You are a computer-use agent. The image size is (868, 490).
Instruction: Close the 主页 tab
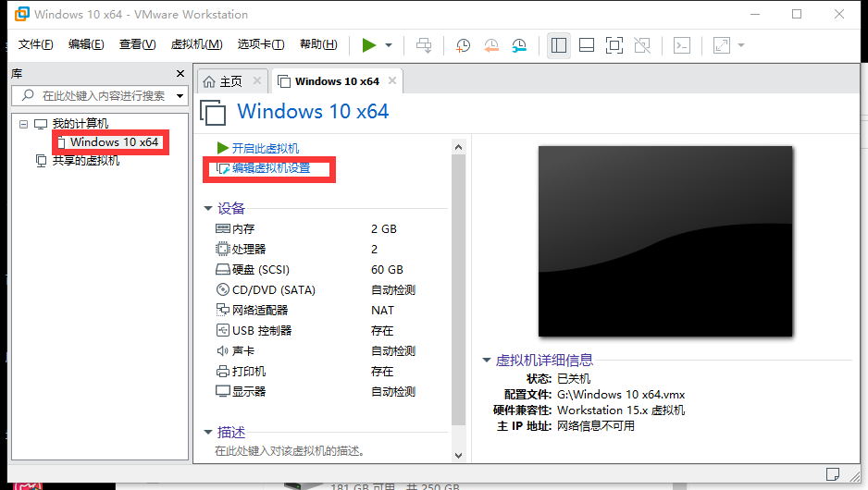[x=257, y=80]
